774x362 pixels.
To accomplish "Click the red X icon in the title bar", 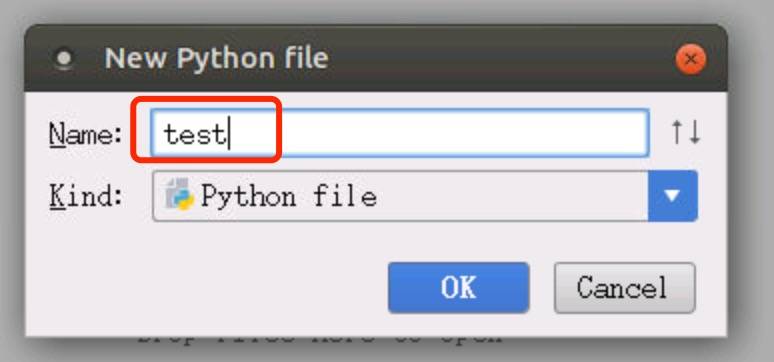I will pyautogui.click(x=691, y=59).
